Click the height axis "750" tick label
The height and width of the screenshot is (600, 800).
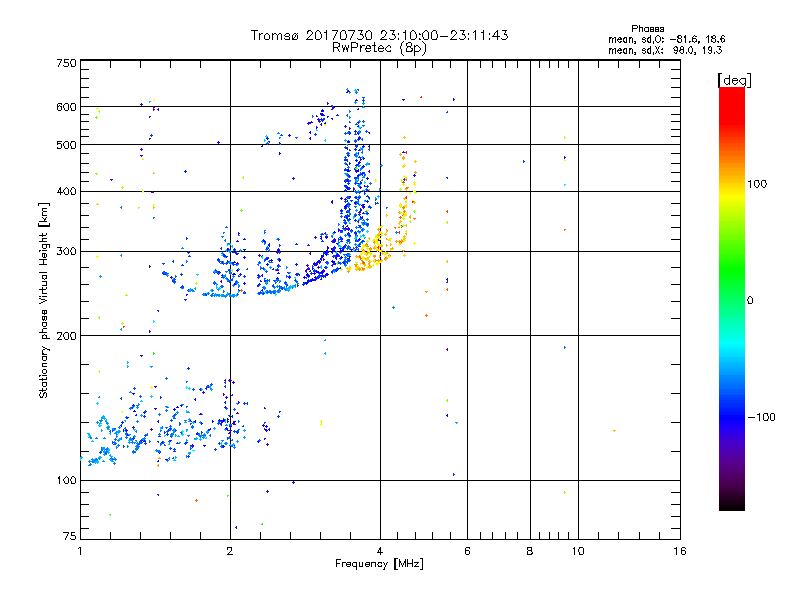coord(66,63)
